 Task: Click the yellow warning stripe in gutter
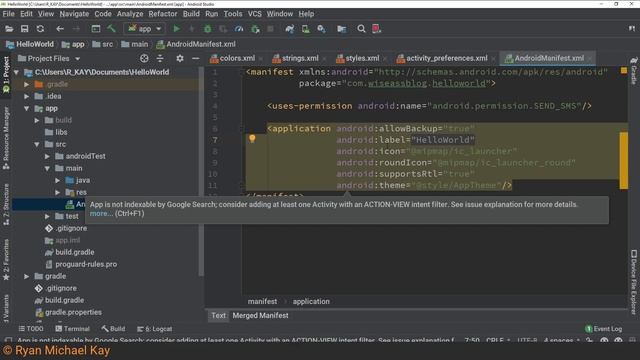point(624,160)
